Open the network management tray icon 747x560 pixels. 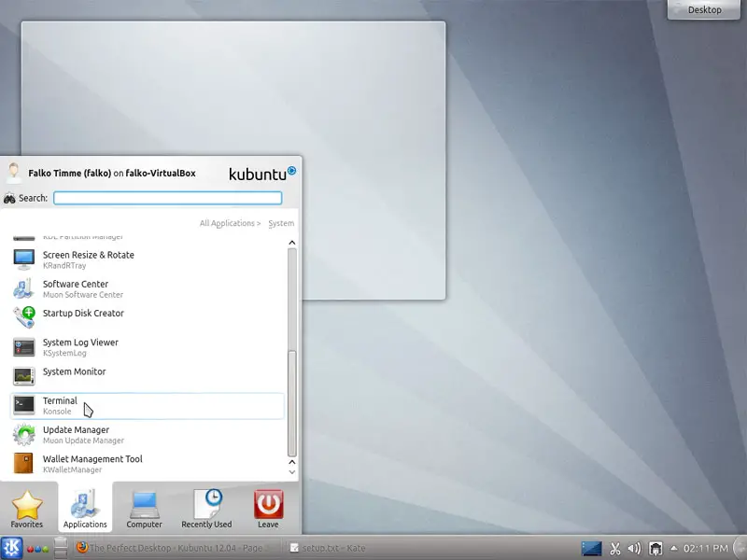pos(655,549)
